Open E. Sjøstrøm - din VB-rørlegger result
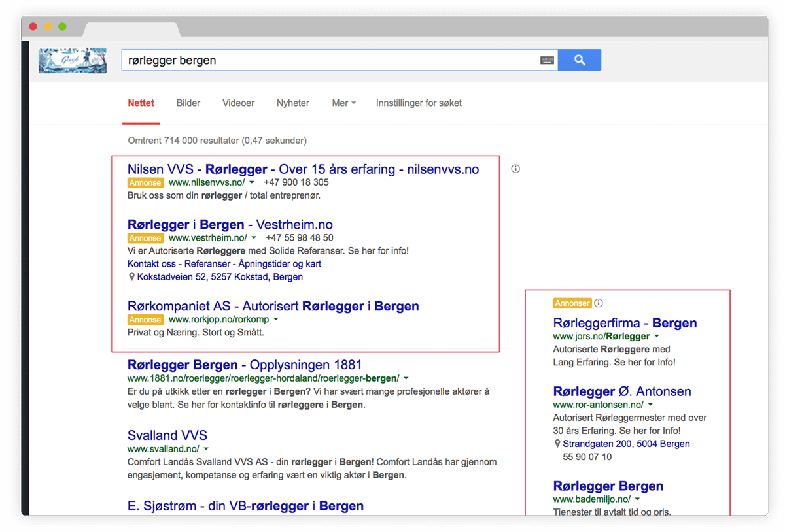 245,506
